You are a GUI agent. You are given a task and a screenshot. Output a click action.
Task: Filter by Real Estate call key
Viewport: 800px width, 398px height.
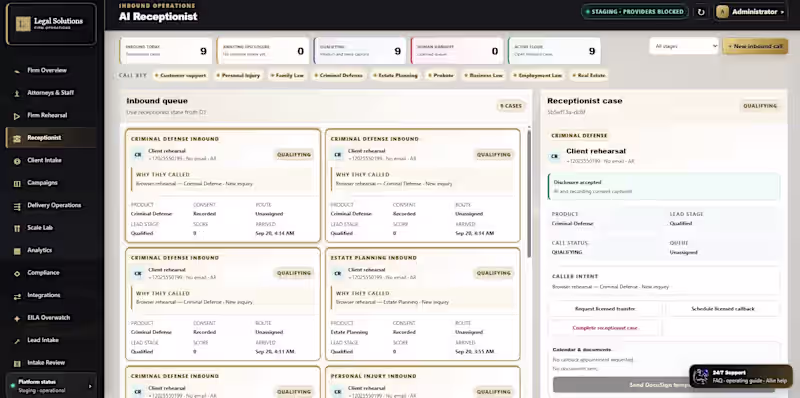pyautogui.click(x=589, y=76)
